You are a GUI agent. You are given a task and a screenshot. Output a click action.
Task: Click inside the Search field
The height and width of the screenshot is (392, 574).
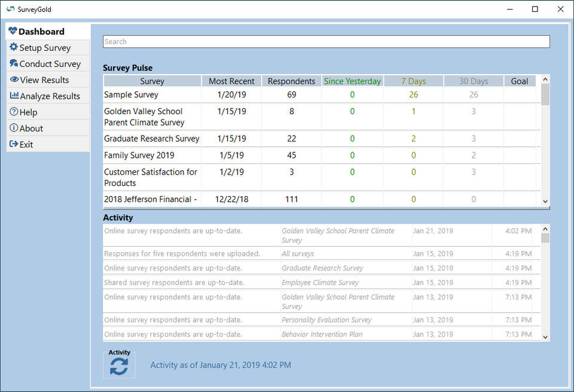(326, 42)
